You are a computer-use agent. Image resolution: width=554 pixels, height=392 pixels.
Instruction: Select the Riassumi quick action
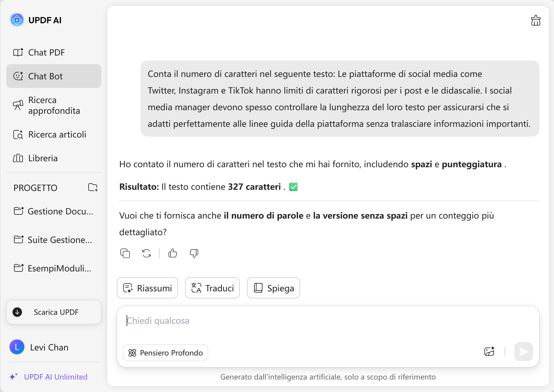147,288
